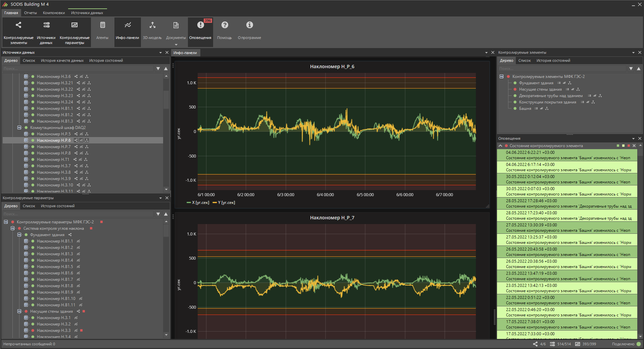
Task: Switch to Отчеты ribbon tab
Action: click(x=30, y=13)
